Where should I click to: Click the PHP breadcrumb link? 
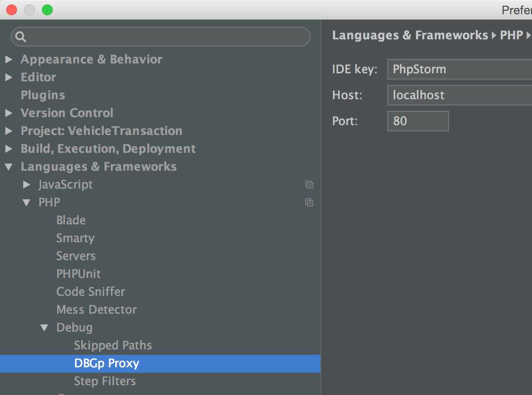511,35
